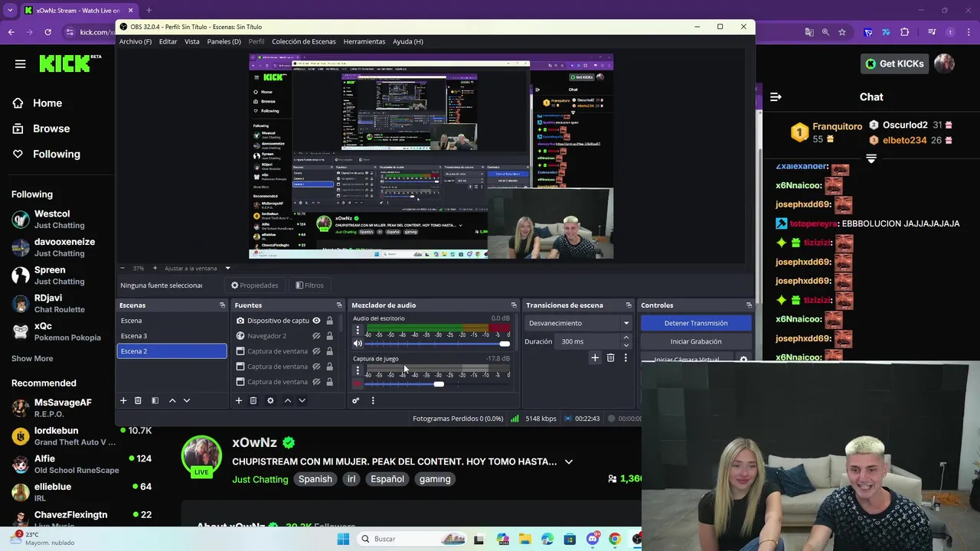Image resolution: width=980 pixels, height=551 pixels.
Task: Expand stream title chevron on Kick
Action: (x=568, y=461)
